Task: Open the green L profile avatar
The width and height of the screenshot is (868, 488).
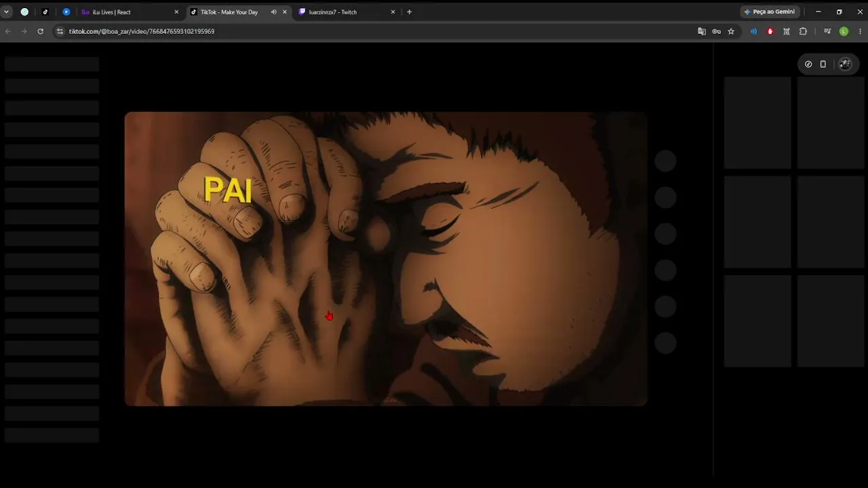Action: (x=844, y=31)
